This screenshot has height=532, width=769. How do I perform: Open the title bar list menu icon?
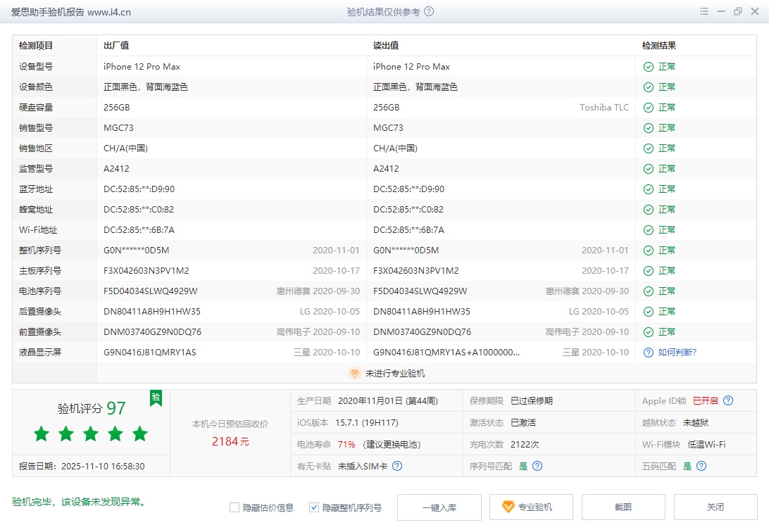[704, 12]
